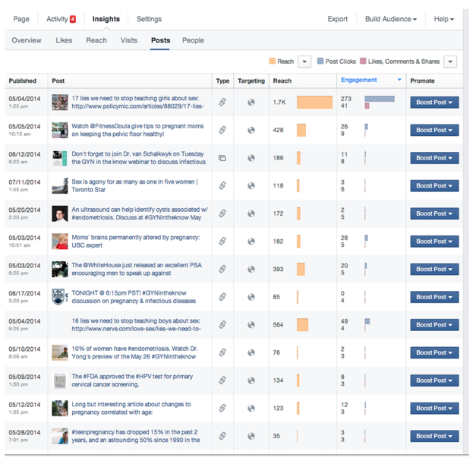Click globe targeting icon in Toronto Star row
Screen dimensions: 476x461
tap(251, 185)
